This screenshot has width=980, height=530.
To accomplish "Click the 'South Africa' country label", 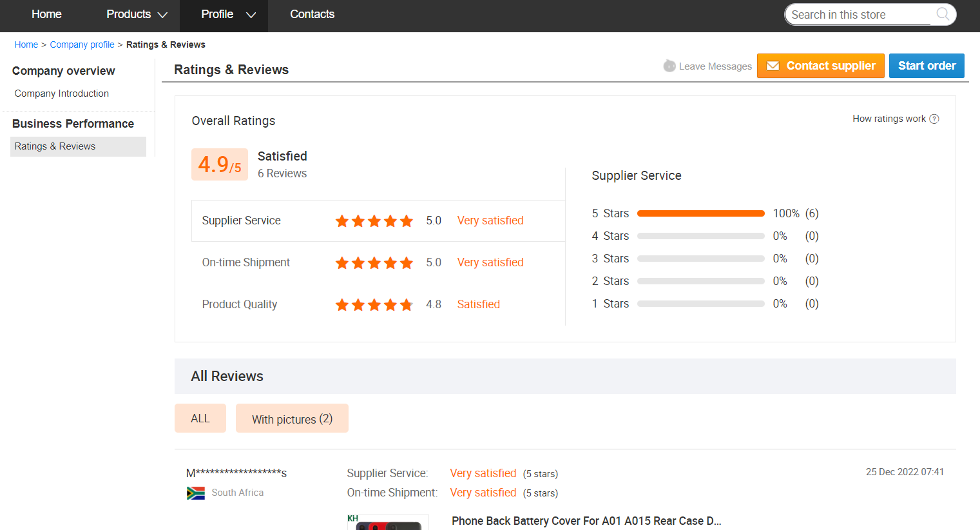I will coord(238,493).
